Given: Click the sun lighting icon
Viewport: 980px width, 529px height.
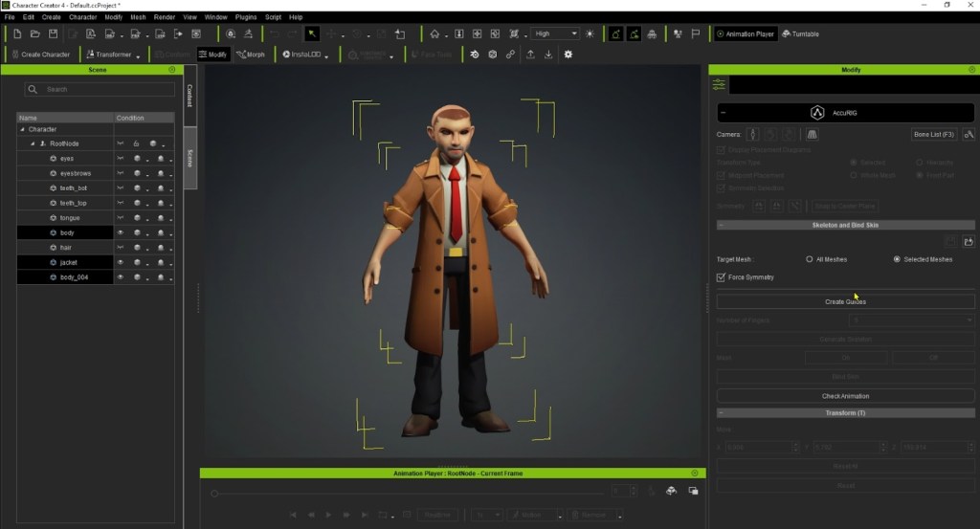Looking at the screenshot, I should (590, 33).
